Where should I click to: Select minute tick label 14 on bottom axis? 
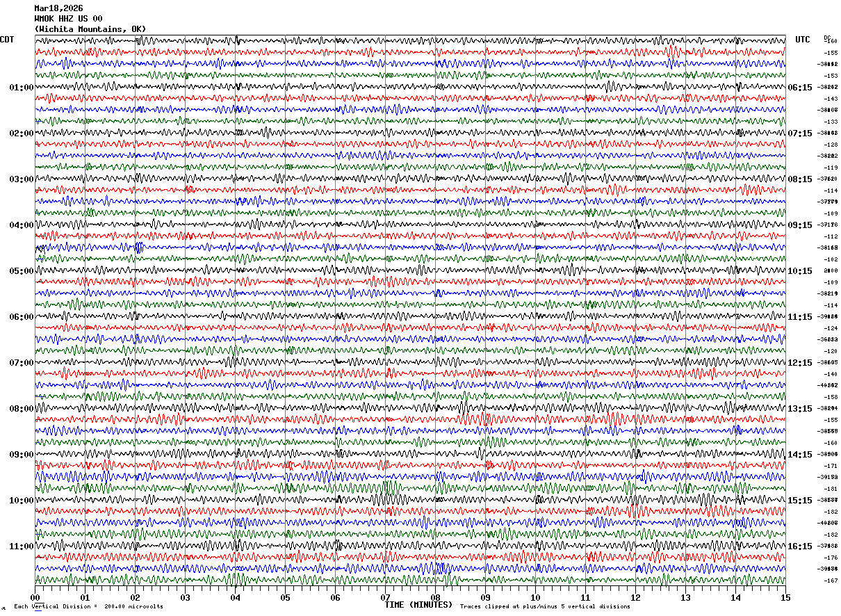tap(735, 597)
